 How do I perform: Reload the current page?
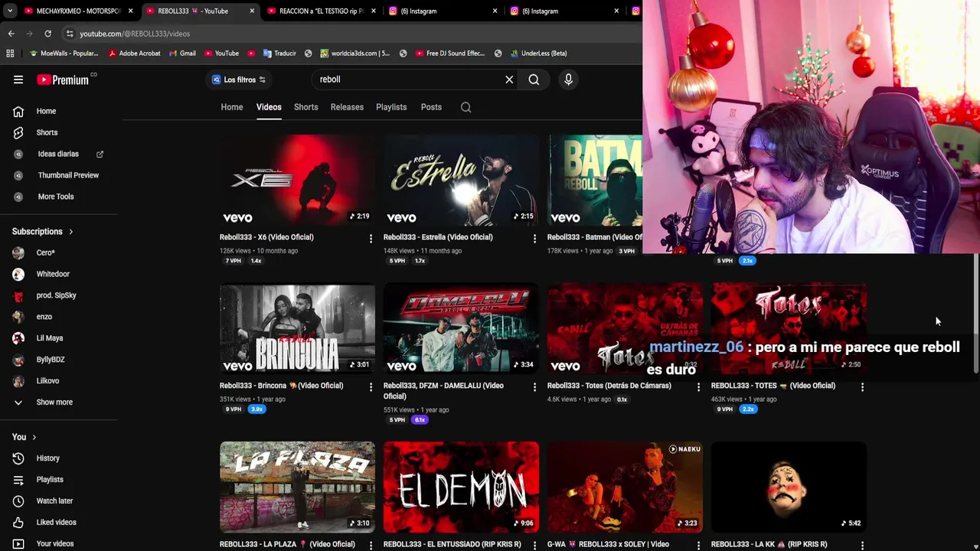point(47,34)
